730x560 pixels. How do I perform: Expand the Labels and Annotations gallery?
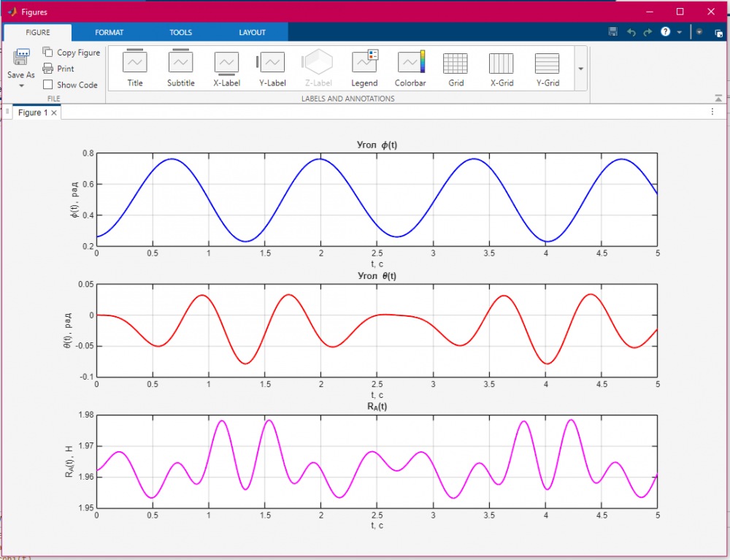tap(581, 69)
